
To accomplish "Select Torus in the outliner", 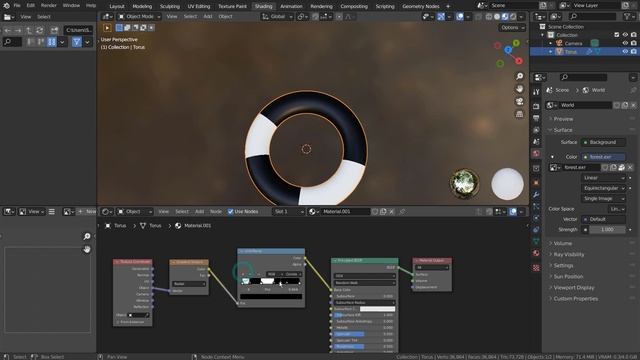I will click(x=571, y=52).
